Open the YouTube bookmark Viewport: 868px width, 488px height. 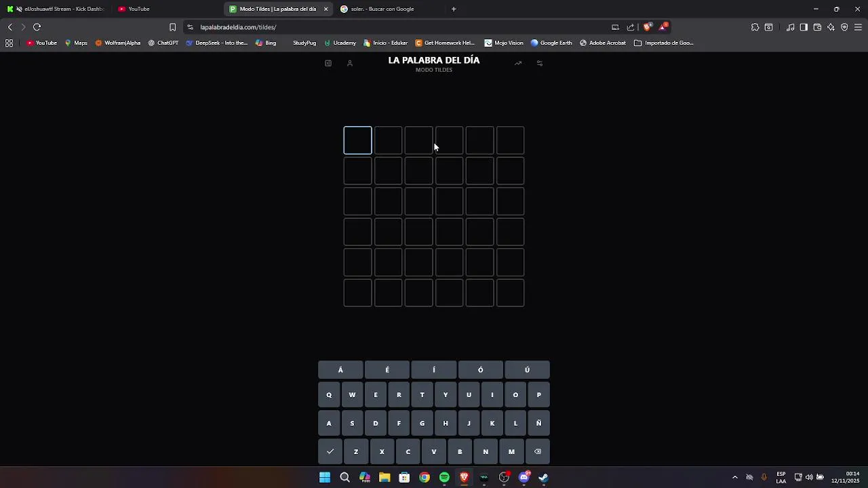click(x=41, y=43)
